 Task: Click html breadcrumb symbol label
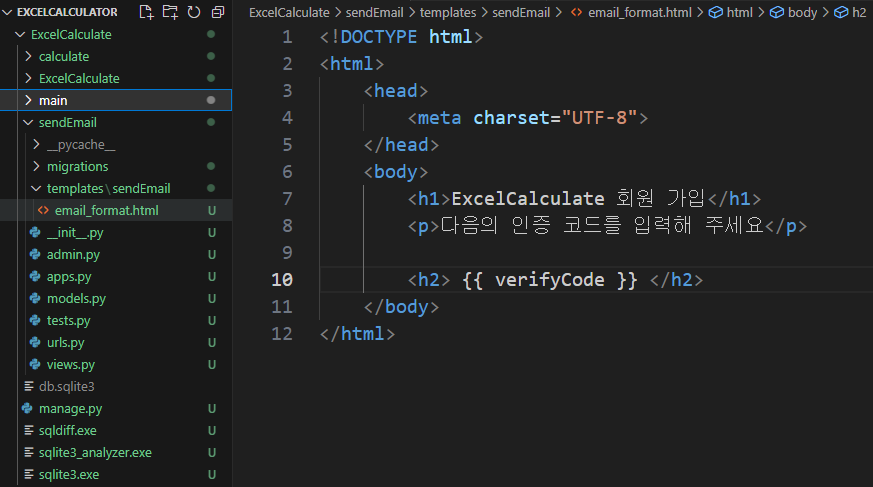coord(739,12)
